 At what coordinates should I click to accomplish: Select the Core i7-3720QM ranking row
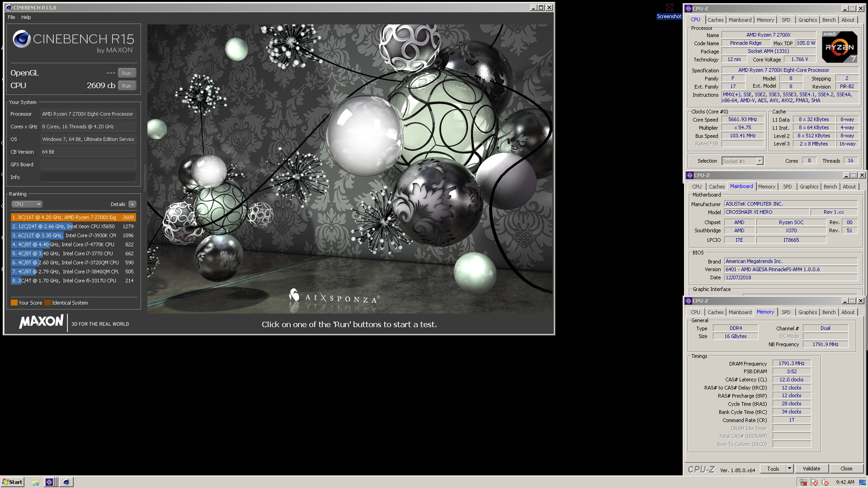[x=73, y=263]
